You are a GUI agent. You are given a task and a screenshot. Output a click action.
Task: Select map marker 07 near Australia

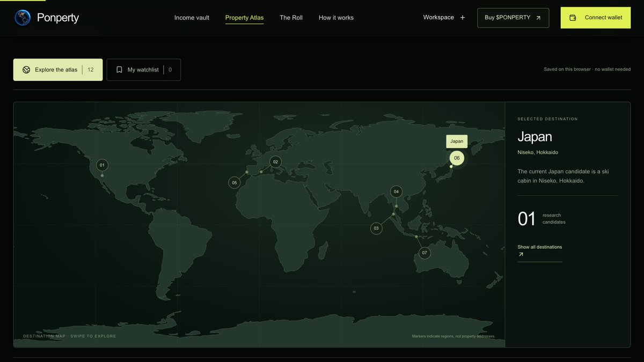(425, 253)
